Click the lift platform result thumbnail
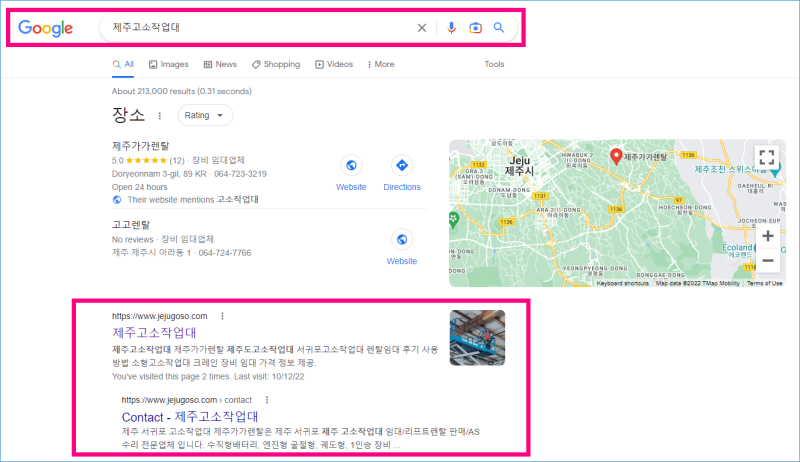 click(478, 338)
